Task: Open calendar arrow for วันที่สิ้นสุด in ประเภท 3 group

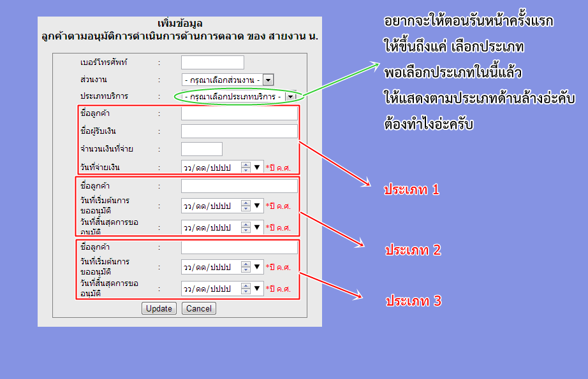Action: (x=257, y=289)
